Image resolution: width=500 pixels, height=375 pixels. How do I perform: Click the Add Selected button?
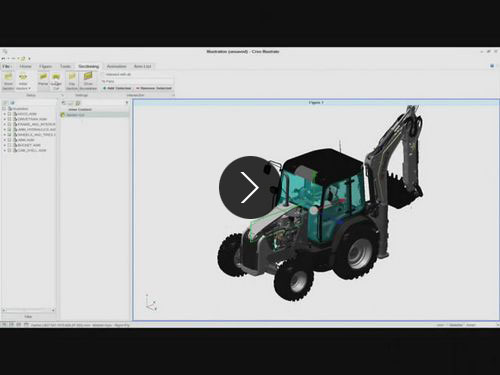coord(117,88)
